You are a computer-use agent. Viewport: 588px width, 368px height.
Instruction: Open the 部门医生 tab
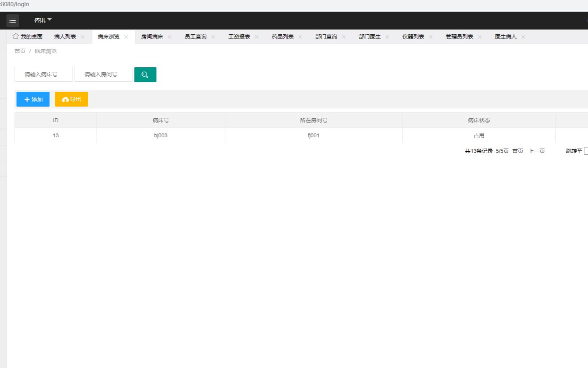point(370,37)
